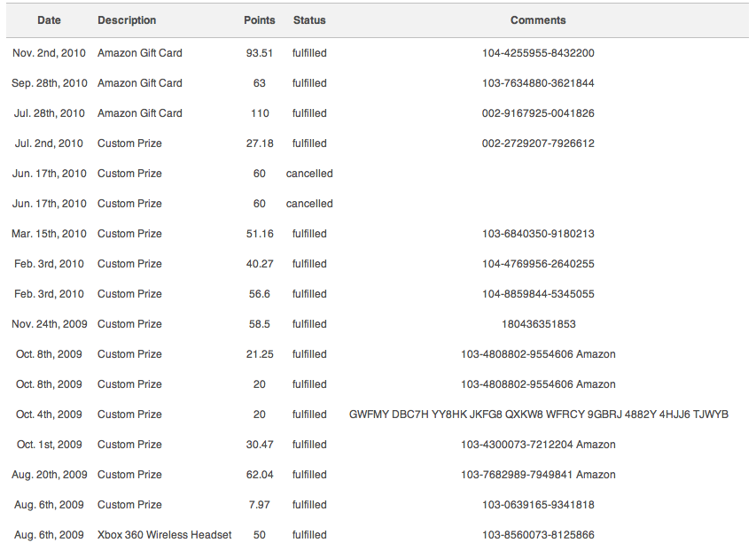Click order number 103-8560073-8125866
756x558 pixels.
click(x=538, y=535)
